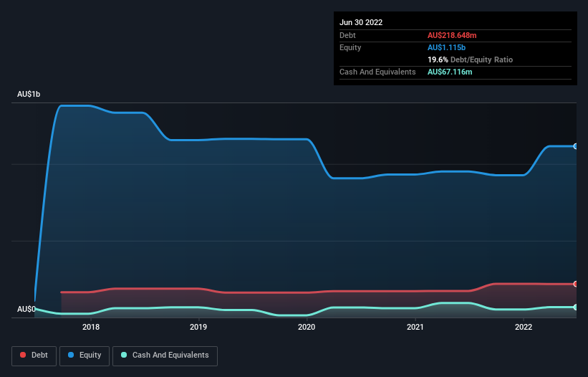
Task: Click the AU$1.115b equity value
Action: click(x=446, y=47)
